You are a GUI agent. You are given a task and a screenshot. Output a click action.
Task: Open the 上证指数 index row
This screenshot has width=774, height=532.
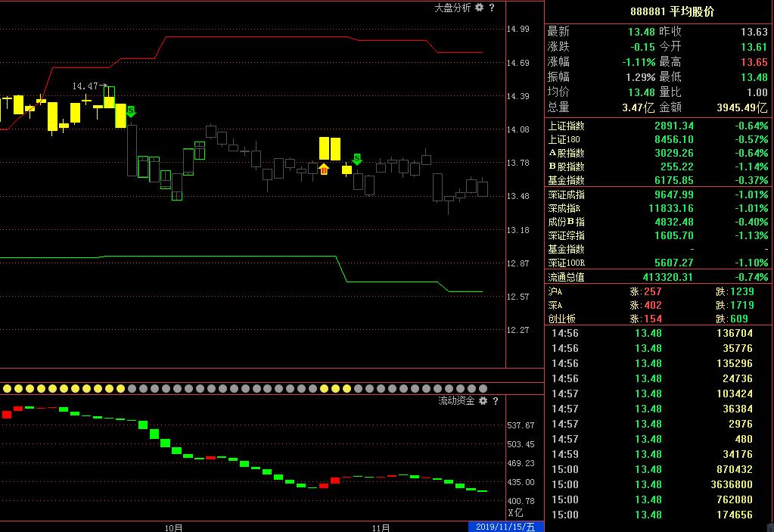coord(658,126)
